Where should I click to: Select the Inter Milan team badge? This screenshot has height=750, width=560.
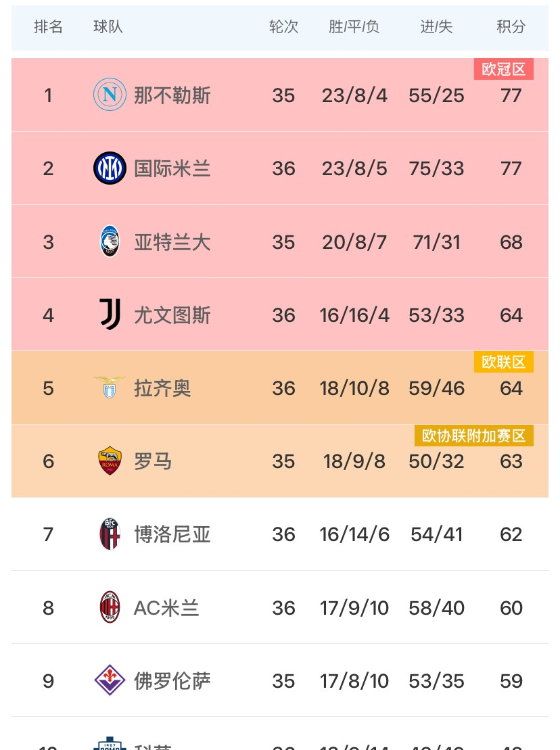coord(110,168)
